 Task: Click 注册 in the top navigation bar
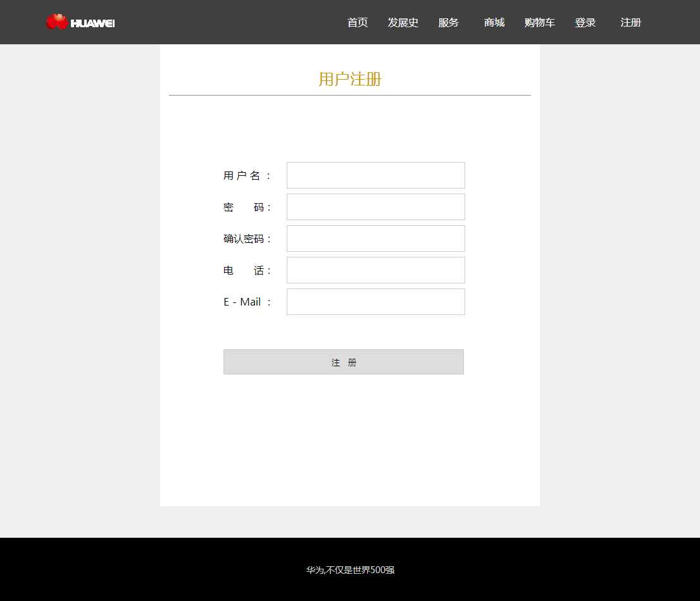(631, 23)
